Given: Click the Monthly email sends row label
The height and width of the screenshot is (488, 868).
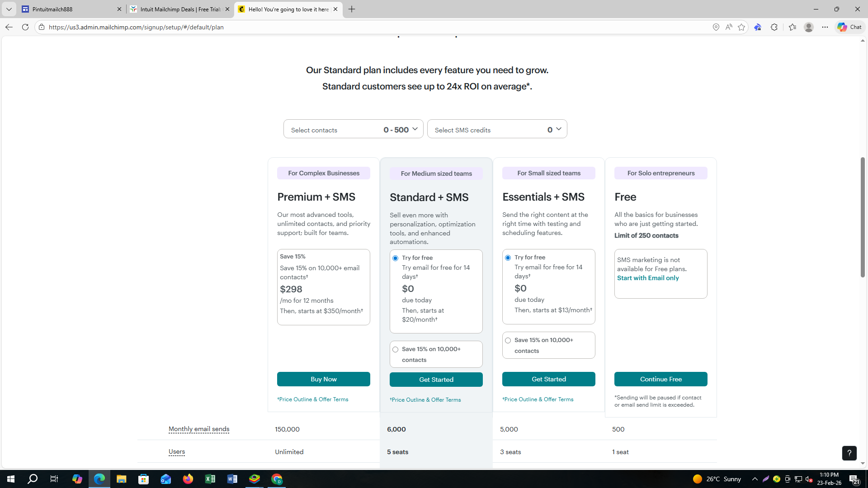Looking at the screenshot, I should (199, 429).
